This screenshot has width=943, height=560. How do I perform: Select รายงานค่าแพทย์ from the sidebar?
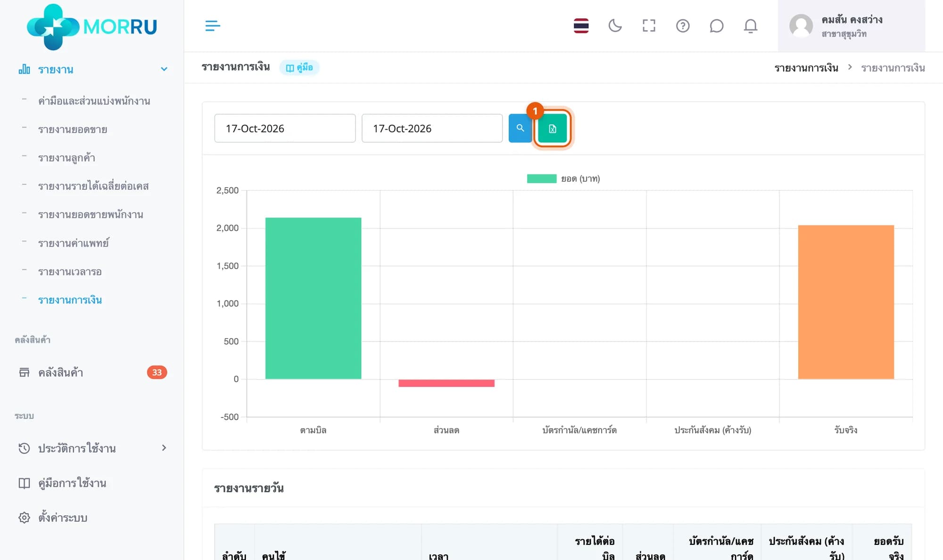74,243
